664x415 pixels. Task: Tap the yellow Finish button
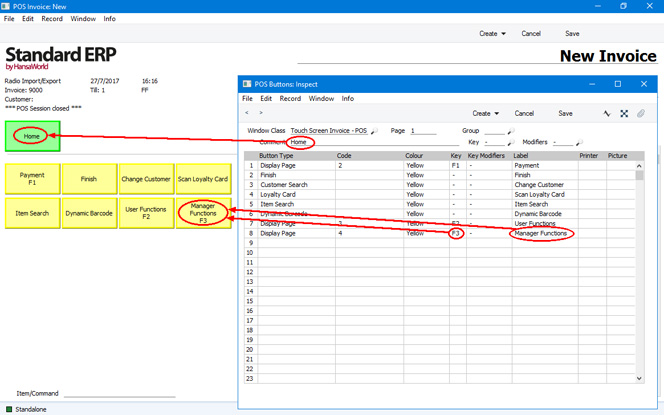[x=89, y=179]
